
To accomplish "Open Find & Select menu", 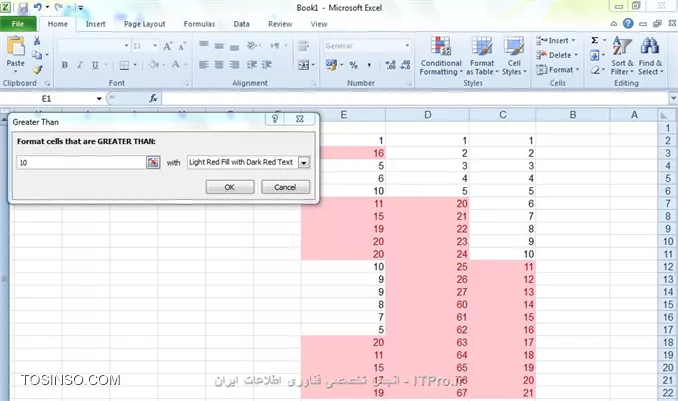I will pos(650,56).
